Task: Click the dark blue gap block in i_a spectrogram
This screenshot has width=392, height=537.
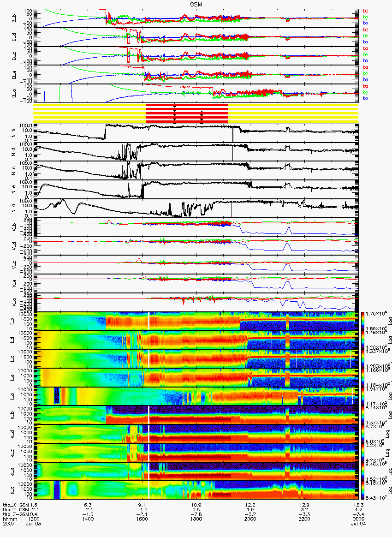Action: (57, 396)
